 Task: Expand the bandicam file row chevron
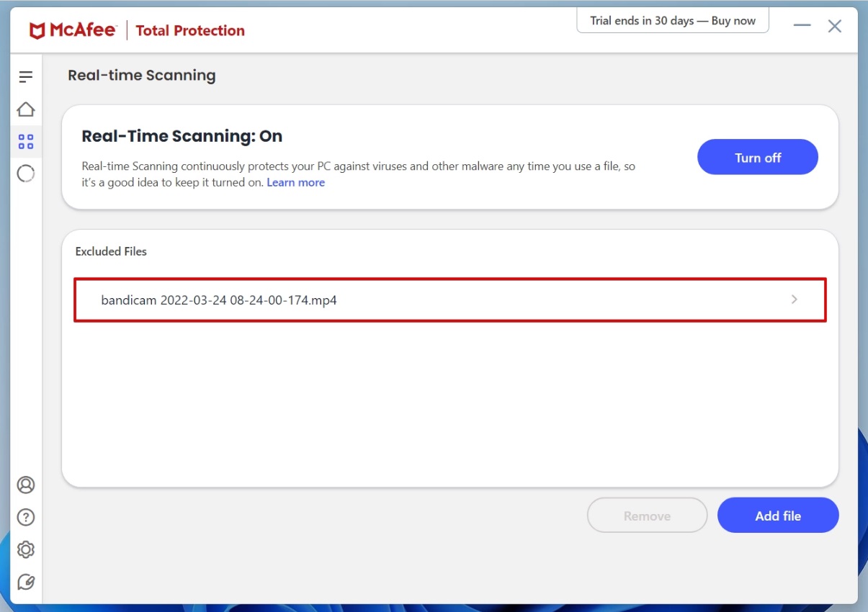click(x=794, y=300)
